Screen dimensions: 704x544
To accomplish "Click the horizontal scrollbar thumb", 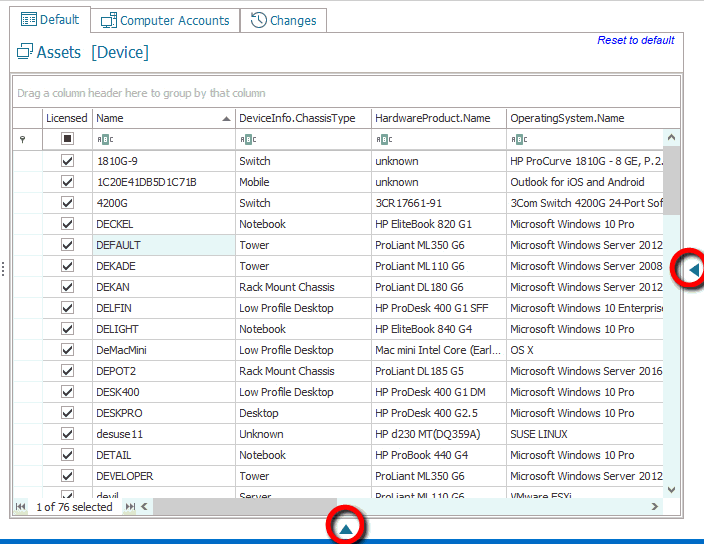I will point(245,506).
